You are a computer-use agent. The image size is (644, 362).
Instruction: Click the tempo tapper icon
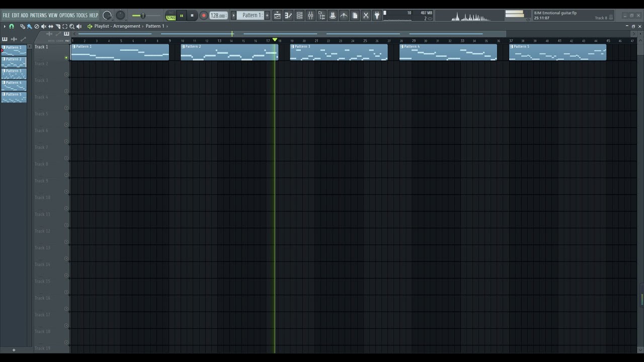click(x=344, y=16)
